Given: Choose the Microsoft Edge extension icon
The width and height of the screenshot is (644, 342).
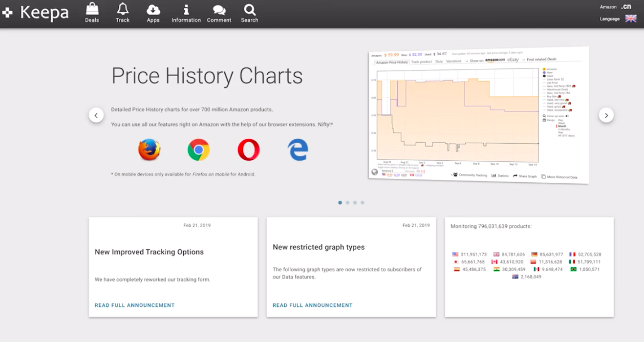Looking at the screenshot, I should [x=298, y=150].
